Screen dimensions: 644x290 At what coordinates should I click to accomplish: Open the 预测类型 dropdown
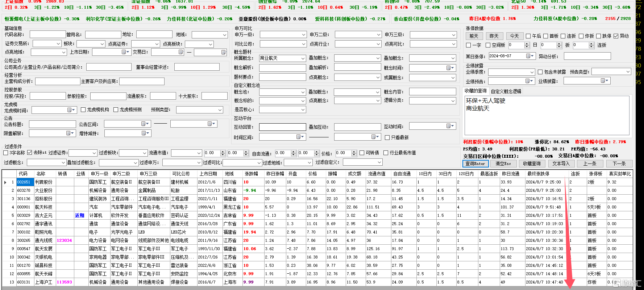[x=220, y=110]
